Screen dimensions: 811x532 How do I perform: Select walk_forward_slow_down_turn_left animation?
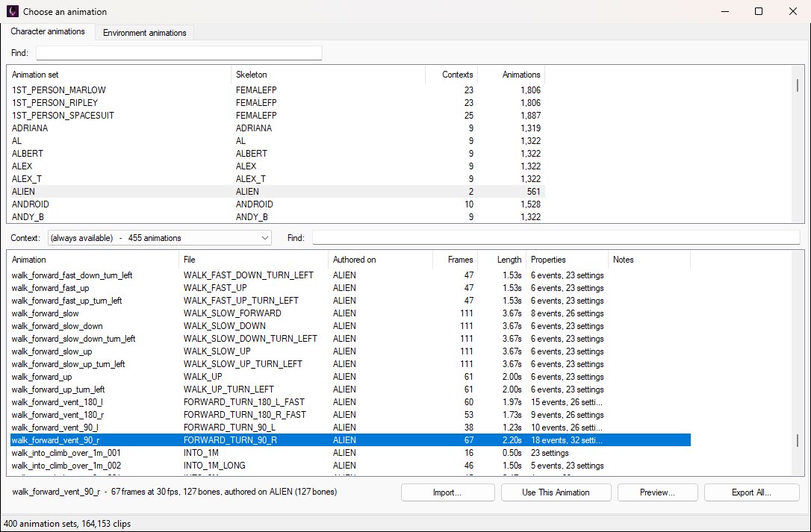pyautogui.click(x=350, y=339)
